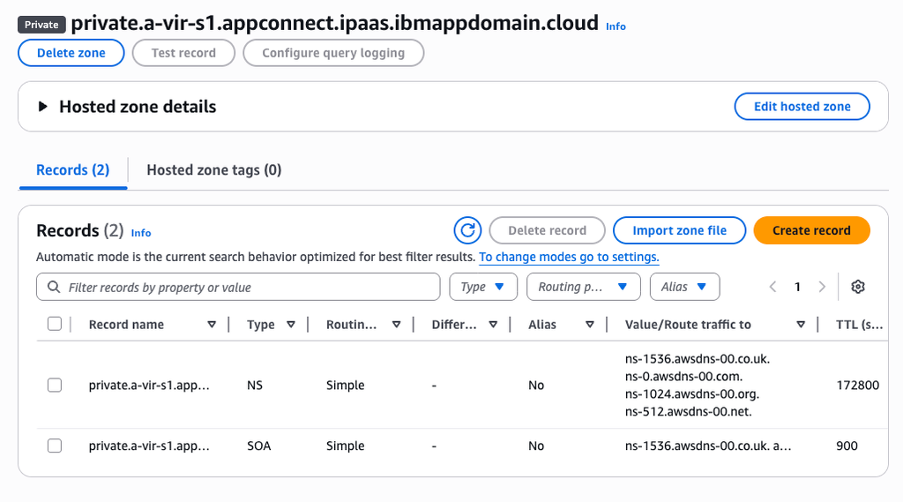Open the Routing policy filter dropdown
The width and height of the screenshot is (904, 502).
[583, 287]
